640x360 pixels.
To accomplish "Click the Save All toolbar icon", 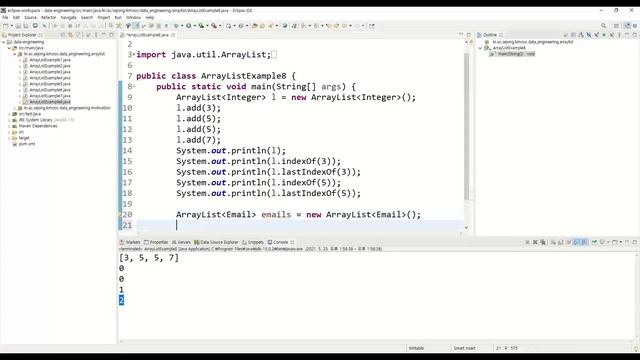I will tap(26, 26).
